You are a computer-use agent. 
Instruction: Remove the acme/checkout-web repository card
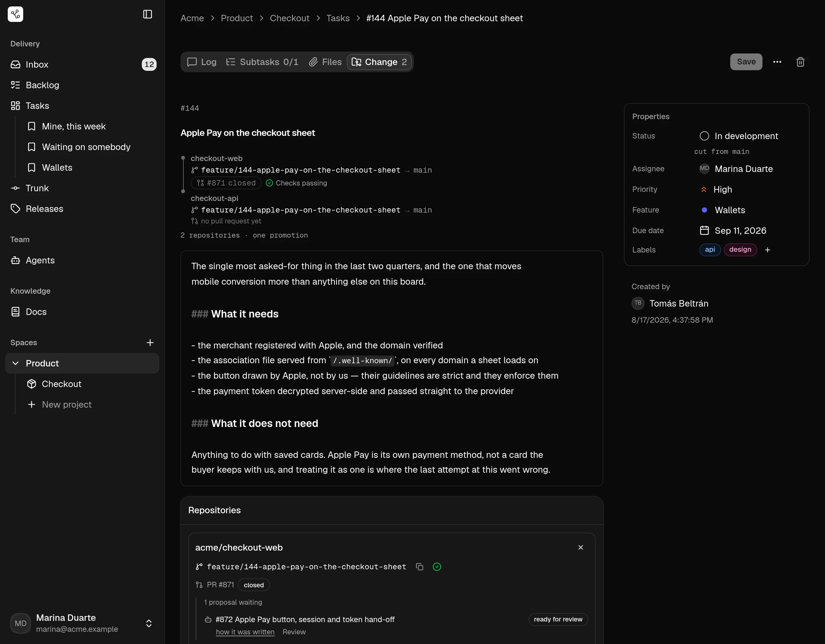coord(580,547)
